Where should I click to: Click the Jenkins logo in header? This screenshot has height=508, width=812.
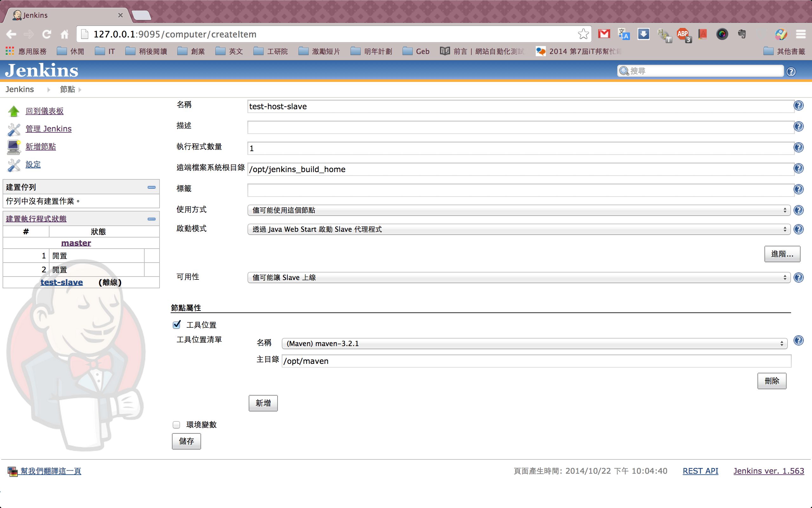tap(42, 70)
